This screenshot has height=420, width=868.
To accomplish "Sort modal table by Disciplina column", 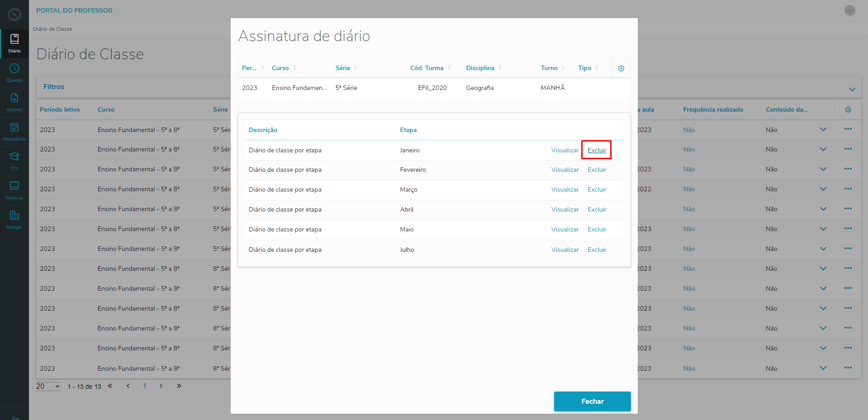I will [484, 68].
